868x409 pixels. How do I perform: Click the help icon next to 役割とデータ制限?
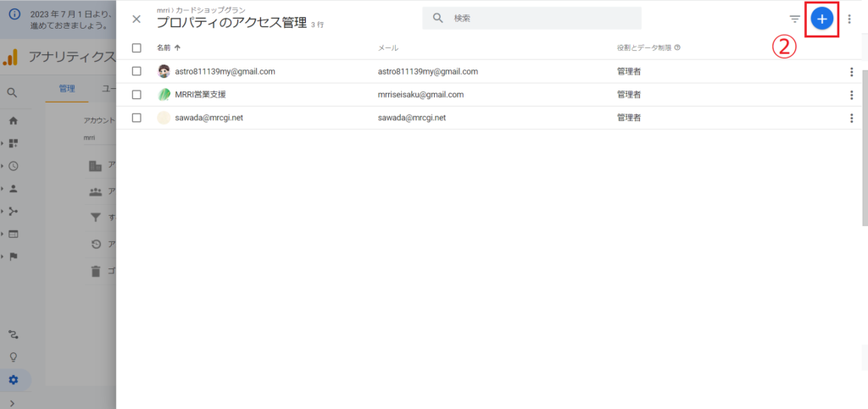(x=677, y=48)
